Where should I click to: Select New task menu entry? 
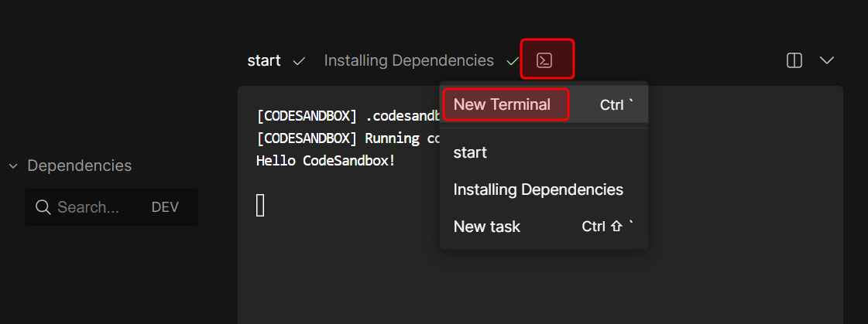click(x=487, y=227)
